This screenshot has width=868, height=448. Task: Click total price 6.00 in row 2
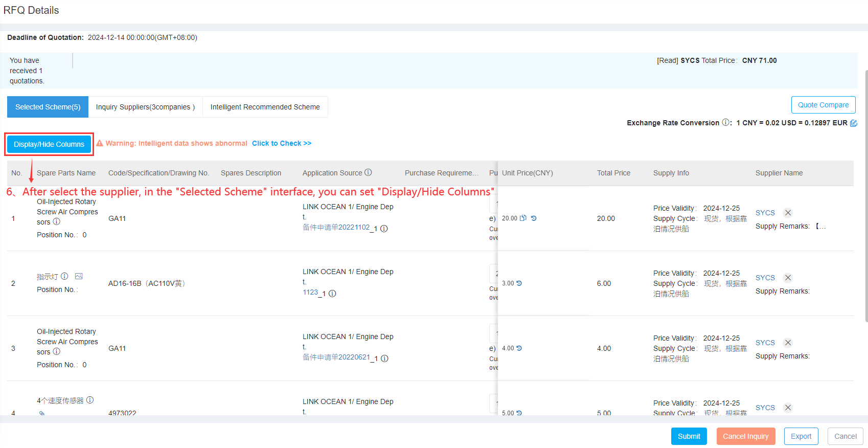604,283
